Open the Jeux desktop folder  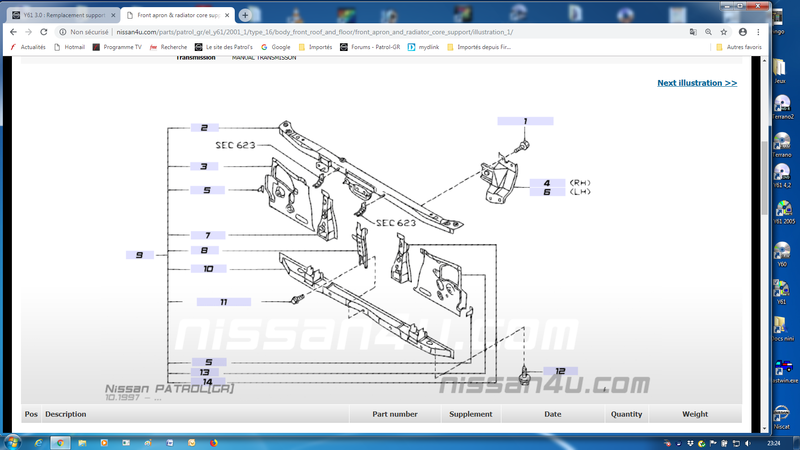point(780,71)
